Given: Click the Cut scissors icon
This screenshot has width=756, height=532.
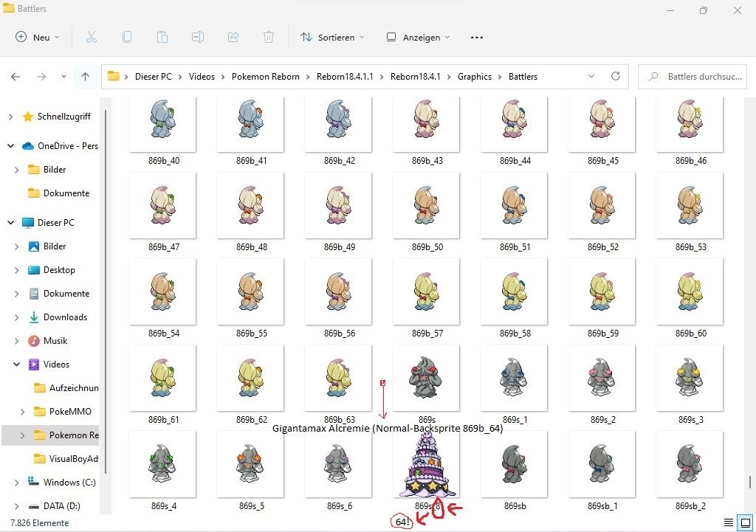Looking at the screenshot, I should 91,37.
